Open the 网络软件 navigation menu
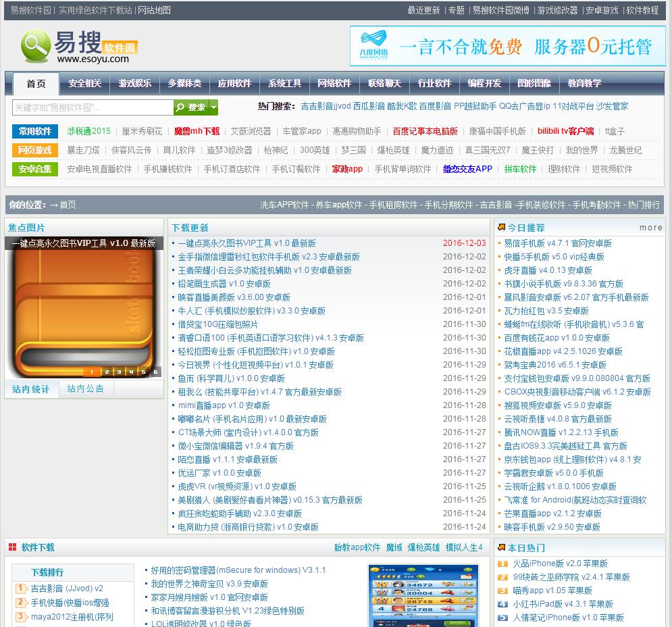Image resolution: width=672 pixels, height=627 pixels. [334, 83]
